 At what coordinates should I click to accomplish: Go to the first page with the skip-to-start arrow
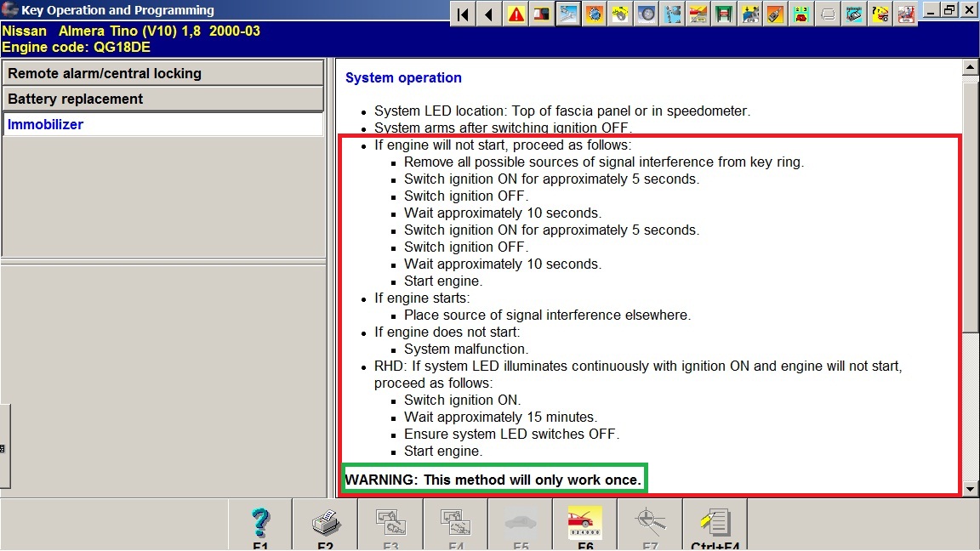pos(463,14)
